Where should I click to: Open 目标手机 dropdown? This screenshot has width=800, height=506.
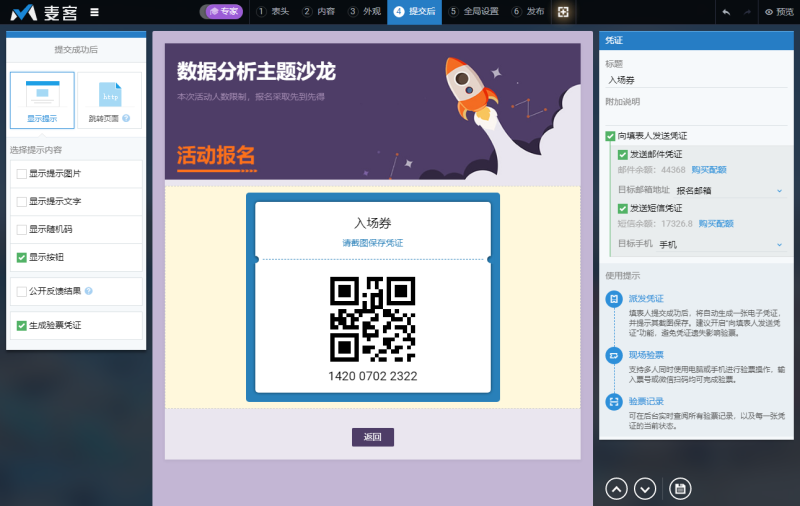(720, 244)
